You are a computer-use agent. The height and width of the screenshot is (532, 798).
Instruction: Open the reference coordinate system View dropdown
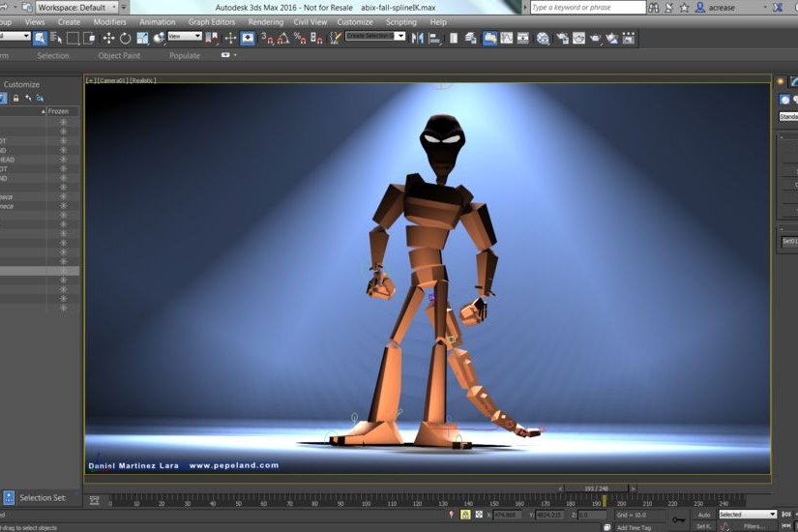[x=185, y=37]
